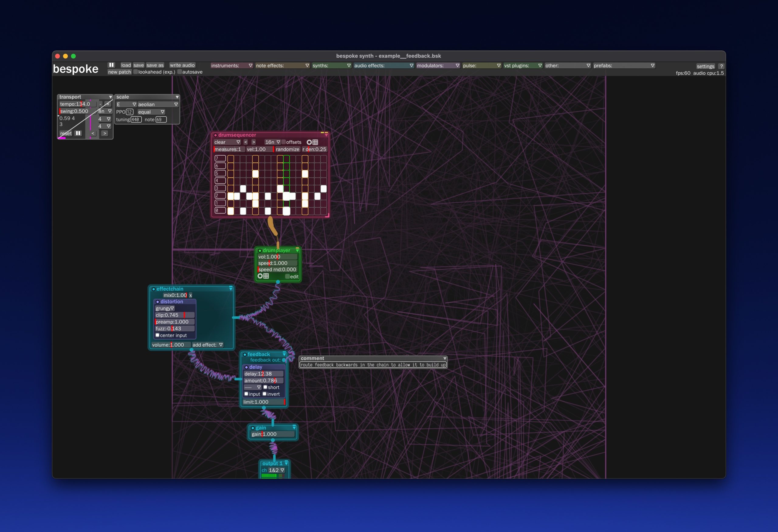
Task: Check the input option in delay
Action: click(x=246, y=394)
